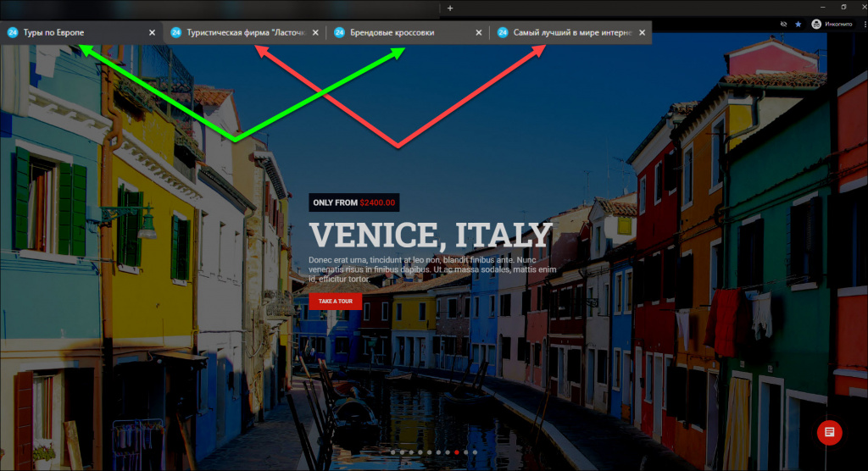
Task: Restore down the browser window
Action: click(843, 7)
